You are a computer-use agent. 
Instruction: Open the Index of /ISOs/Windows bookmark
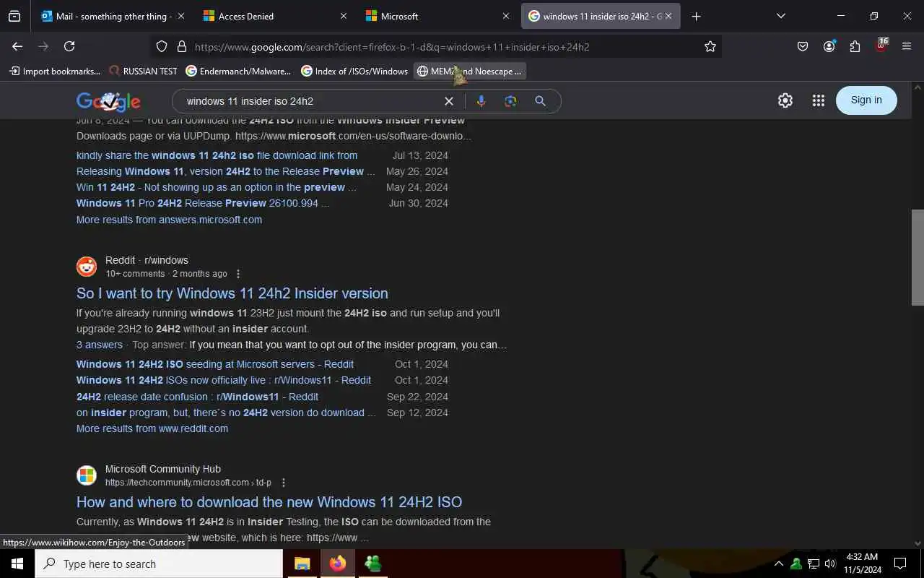click(354, 71)
